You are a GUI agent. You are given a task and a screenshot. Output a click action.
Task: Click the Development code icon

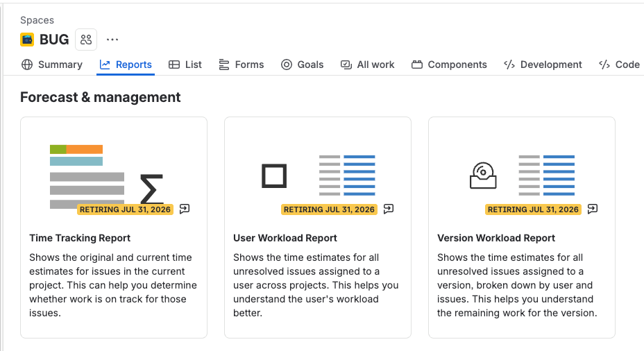click(509, 65)
